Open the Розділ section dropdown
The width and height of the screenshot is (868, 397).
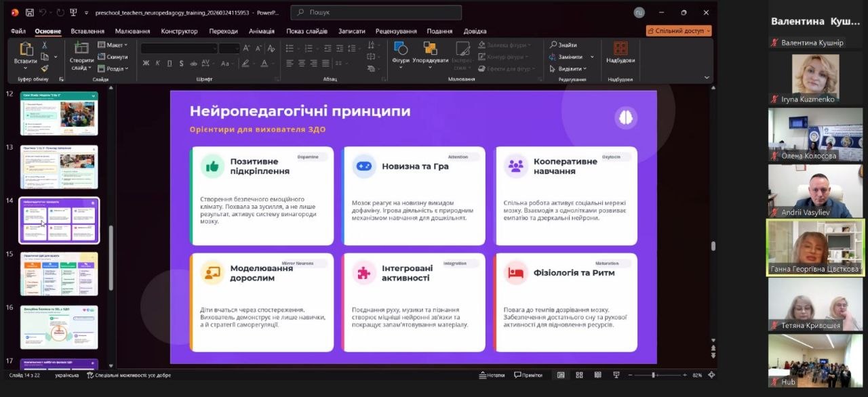pyautogui.click(x=112, y=68)
